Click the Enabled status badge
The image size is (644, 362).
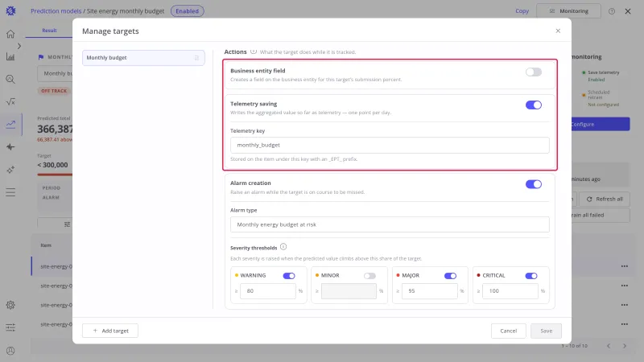(x=188, y=11)
